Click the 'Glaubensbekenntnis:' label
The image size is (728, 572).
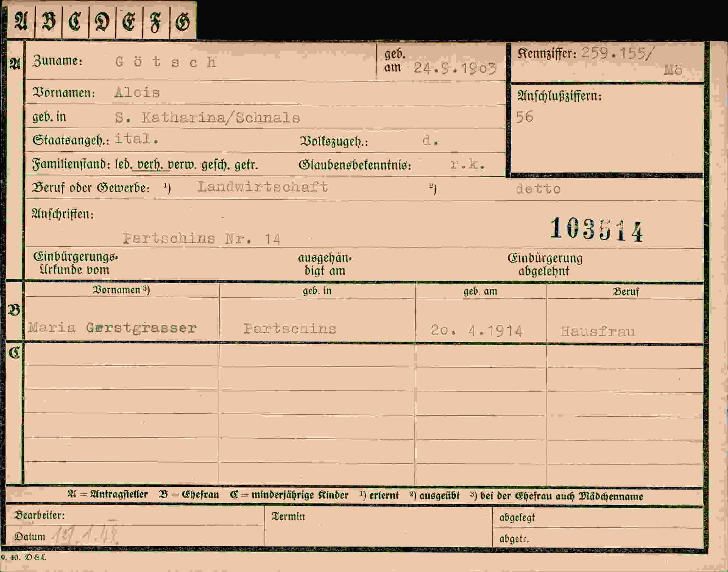point(355,165)
